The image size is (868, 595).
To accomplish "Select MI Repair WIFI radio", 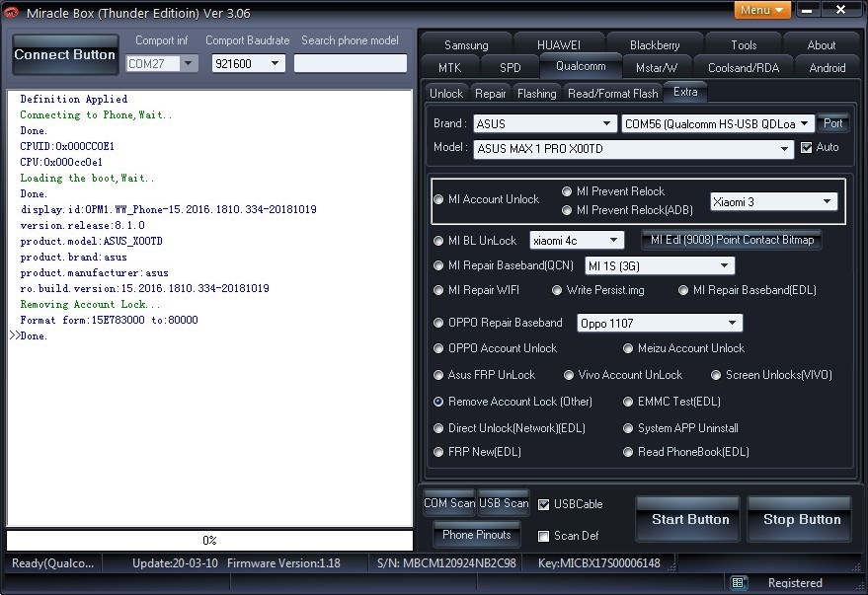I will pyautogui.click(x=438, y=290).
